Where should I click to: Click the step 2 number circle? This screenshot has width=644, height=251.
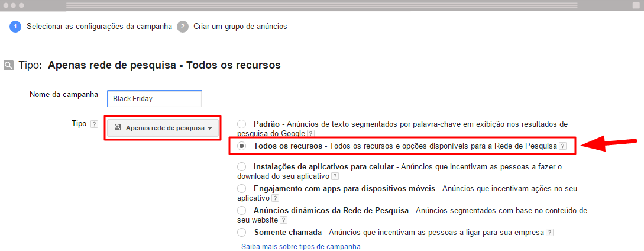[183, 27]
